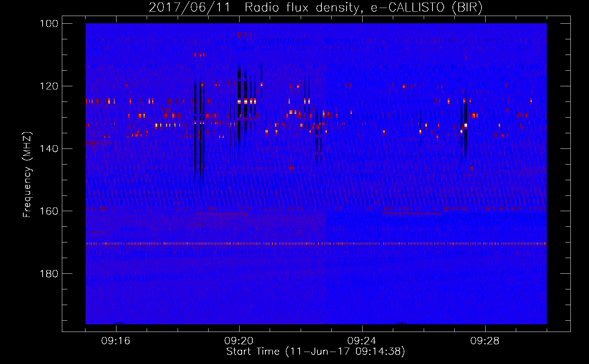Select the "Frequency (MHZ)" y-axis label
Viewport: 589px width, 364px height.
coord(27,174)
